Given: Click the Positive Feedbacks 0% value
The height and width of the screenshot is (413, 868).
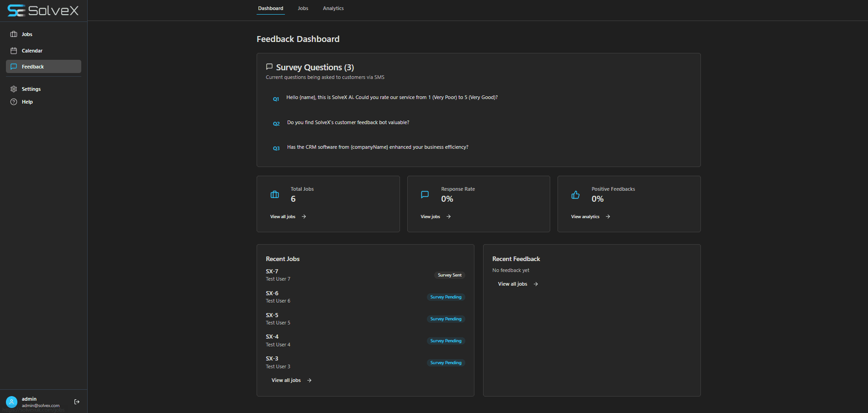Looking at the screenshot, I should tap(598, 199).
